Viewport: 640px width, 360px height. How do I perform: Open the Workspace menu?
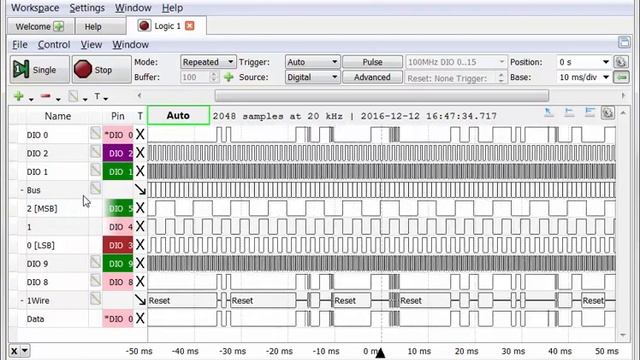[35, 8]
